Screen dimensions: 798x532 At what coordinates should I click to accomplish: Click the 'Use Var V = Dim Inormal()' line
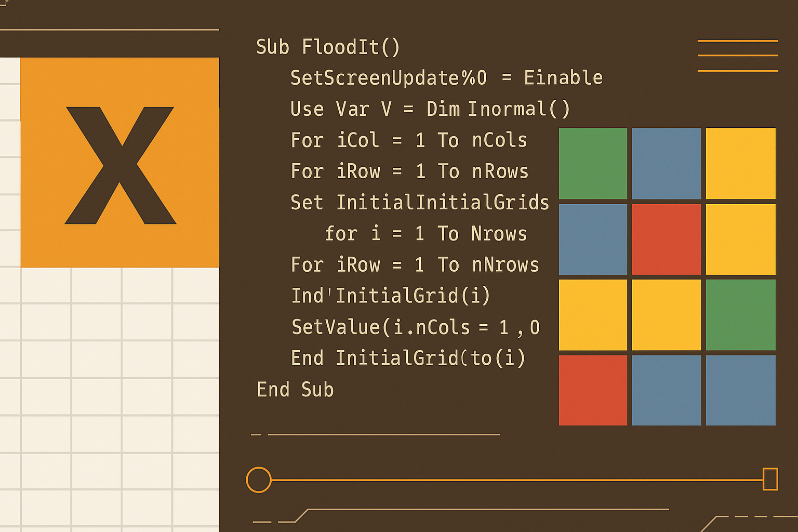(x=430, y=109)
